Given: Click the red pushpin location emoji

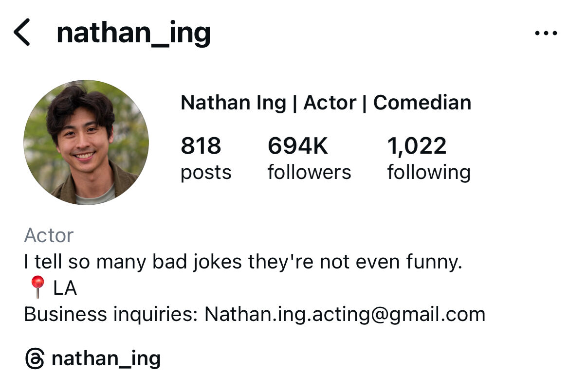Looking at the screenshot, I should click(37, 288).
